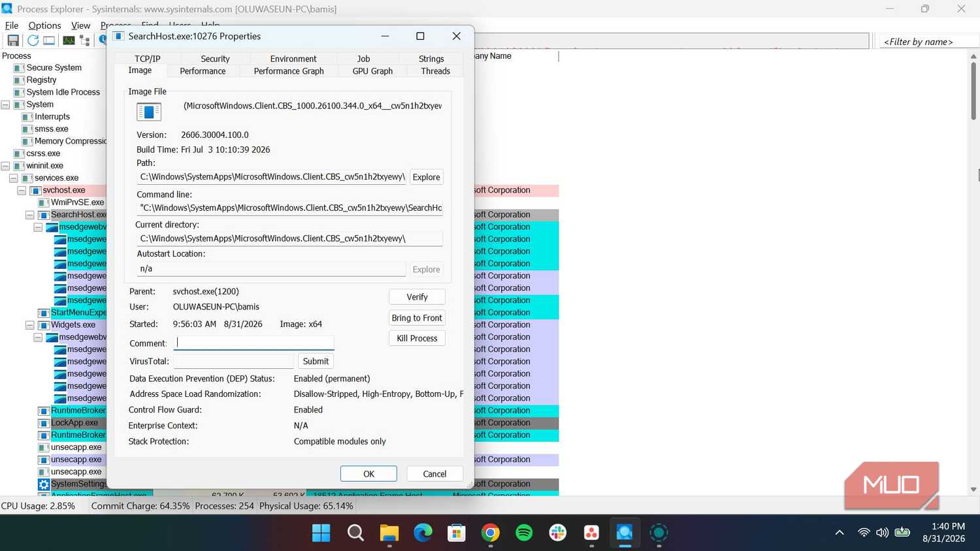This screenshot has width=980, height=551.
Task: Click the battery icon in system tray
Action: pyautogui.click(x=902, y=533)
